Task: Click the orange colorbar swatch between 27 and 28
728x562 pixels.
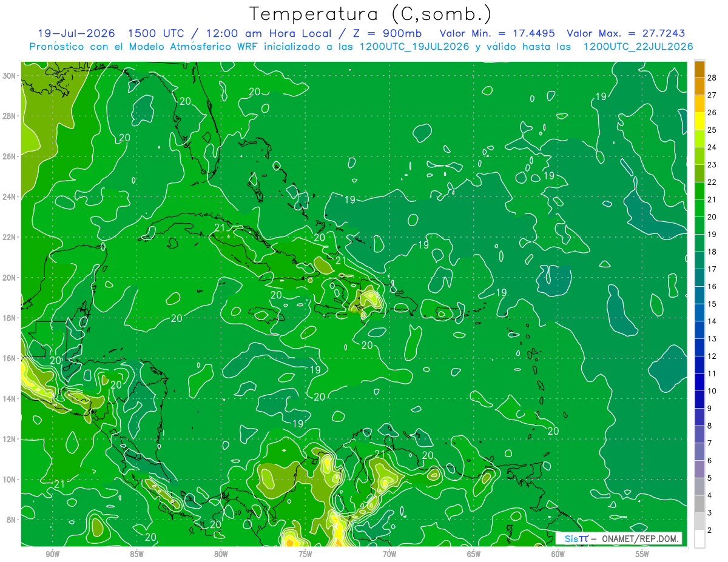Action: 699,86
